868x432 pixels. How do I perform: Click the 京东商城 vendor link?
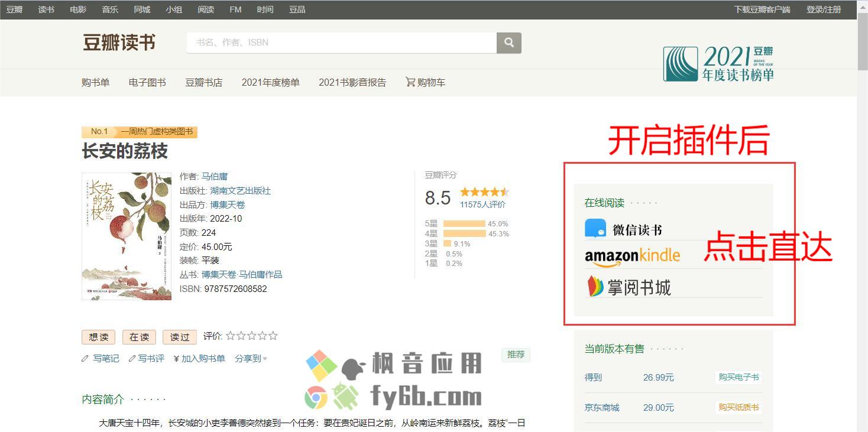[x=602, y=407]
